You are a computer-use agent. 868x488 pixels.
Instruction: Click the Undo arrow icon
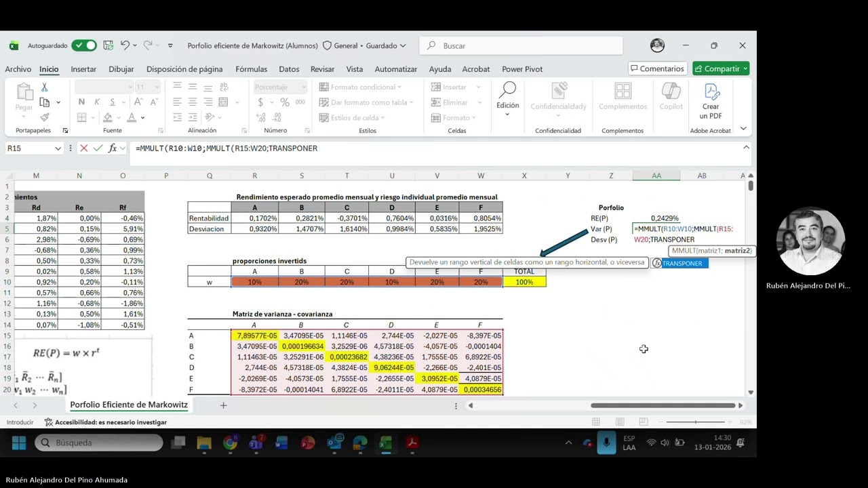click(x=125, y=45)
